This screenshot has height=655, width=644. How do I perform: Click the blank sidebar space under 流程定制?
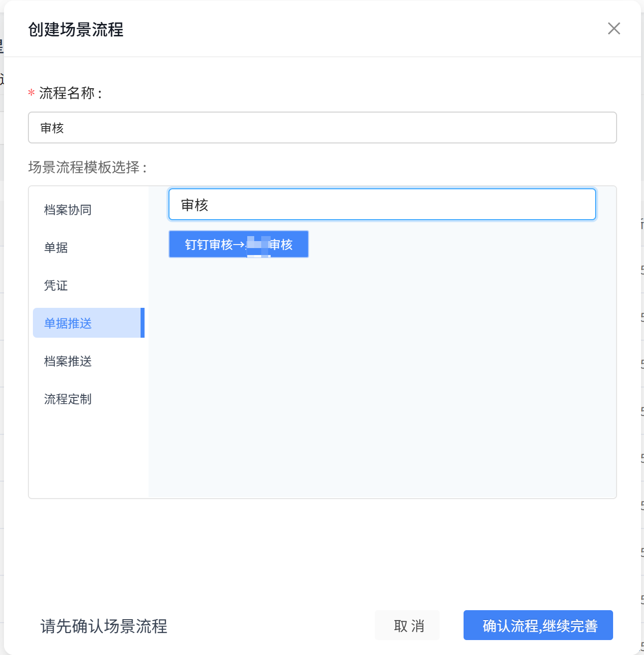89,453
